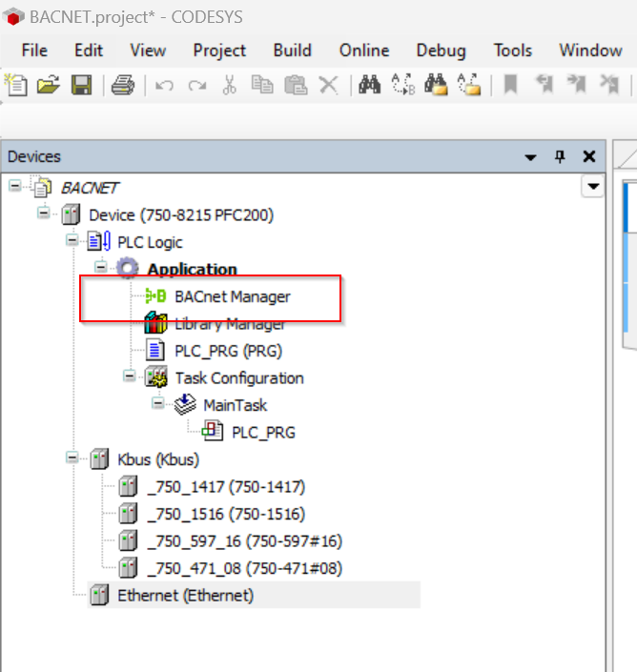Collapse the MainTask node
Viewport: 637px width, 672px height.
coord(157,403)
